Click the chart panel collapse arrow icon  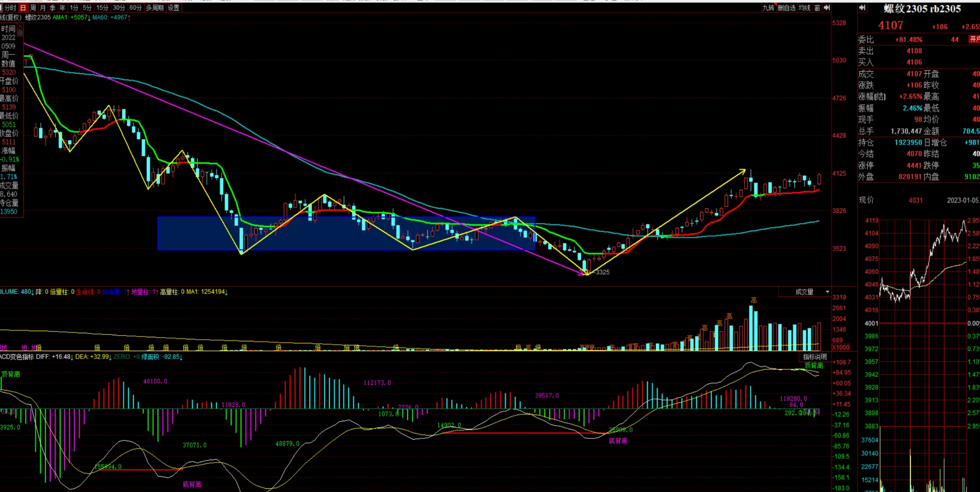[x=827, y=8]
